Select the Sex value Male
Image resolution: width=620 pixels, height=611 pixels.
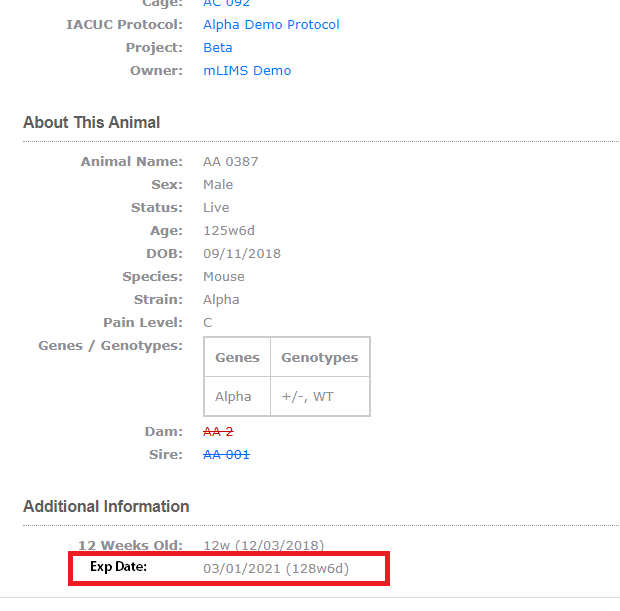218,185
